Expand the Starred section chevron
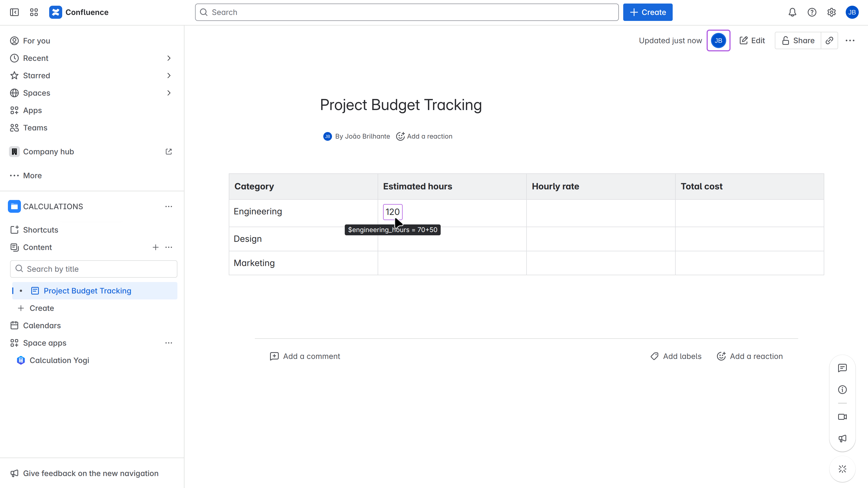Screen dimensions: 868x488 169,76
